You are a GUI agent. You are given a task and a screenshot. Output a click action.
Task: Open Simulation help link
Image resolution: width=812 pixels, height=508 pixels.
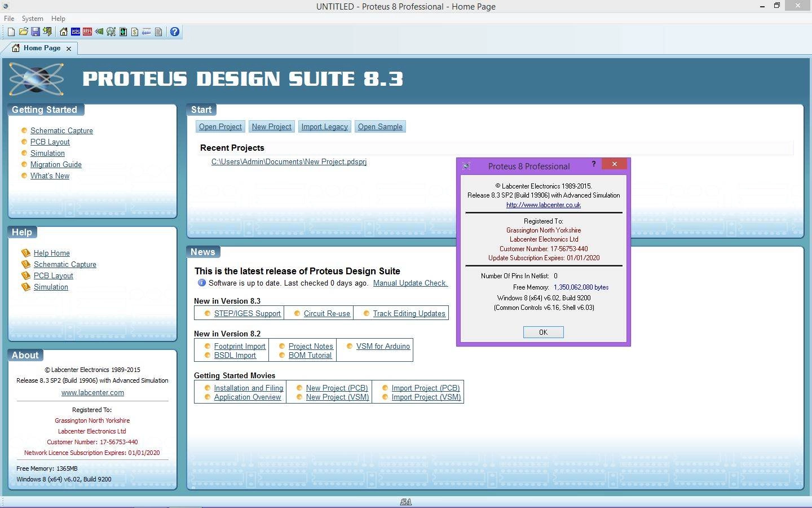coord(51,287)
